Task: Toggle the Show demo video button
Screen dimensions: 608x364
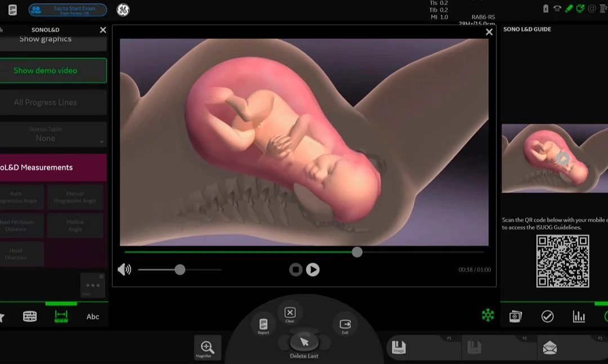Action: point(53,70)
